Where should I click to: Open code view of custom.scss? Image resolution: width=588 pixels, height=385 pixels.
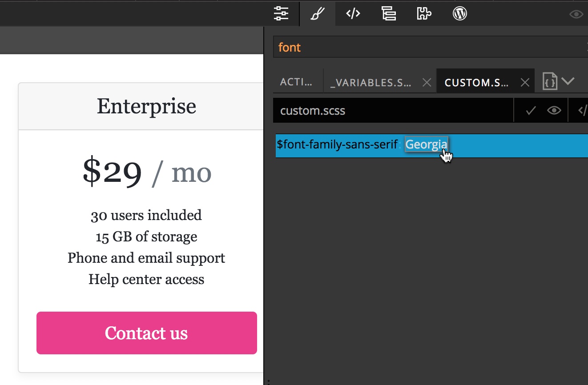coord(583,111)
